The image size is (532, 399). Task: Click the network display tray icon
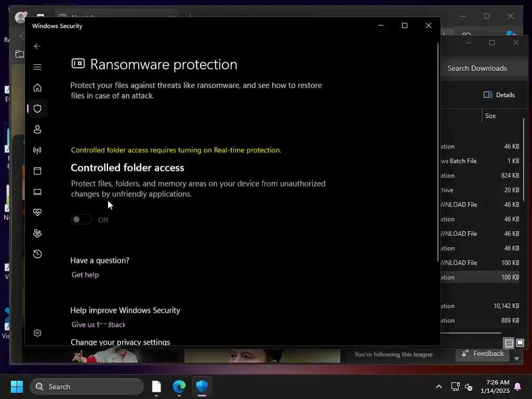point(455,387)
